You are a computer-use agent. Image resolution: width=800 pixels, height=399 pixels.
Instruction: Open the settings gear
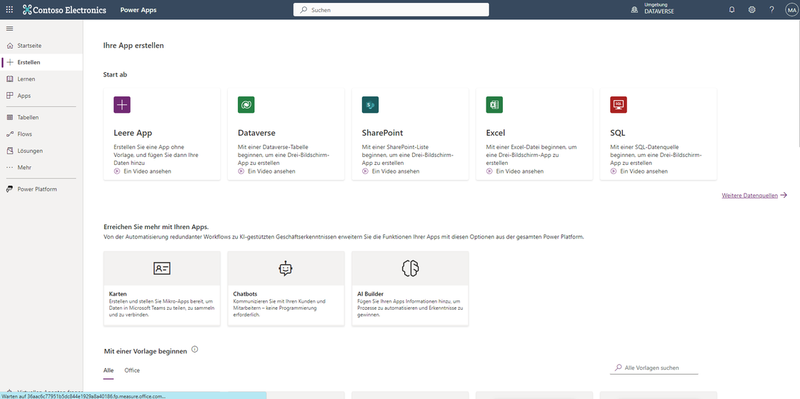click(x=752, y=10)
